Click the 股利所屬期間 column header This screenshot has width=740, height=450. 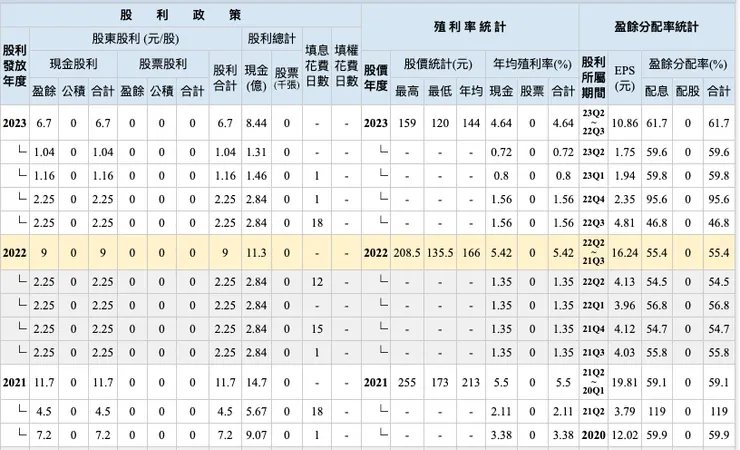(x=592, y=78)
